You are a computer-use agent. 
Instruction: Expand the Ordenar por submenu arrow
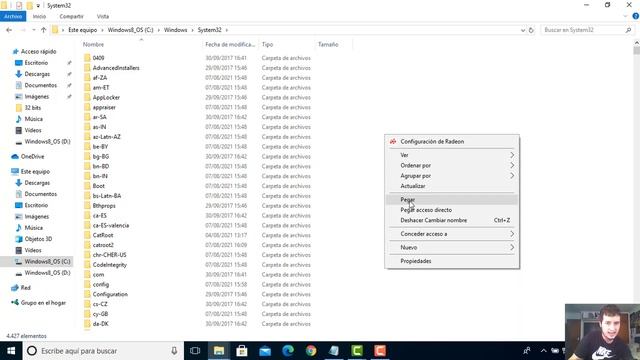tap(512, 165)
